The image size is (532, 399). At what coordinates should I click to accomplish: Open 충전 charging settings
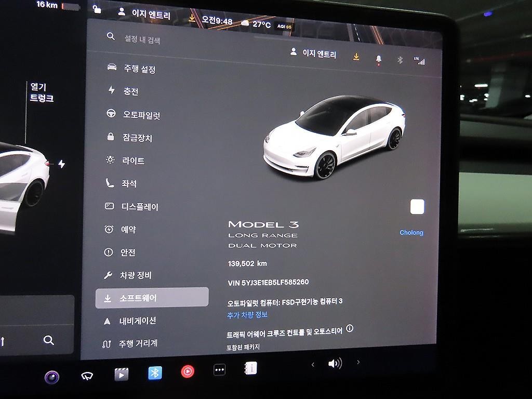coord(124,90)
